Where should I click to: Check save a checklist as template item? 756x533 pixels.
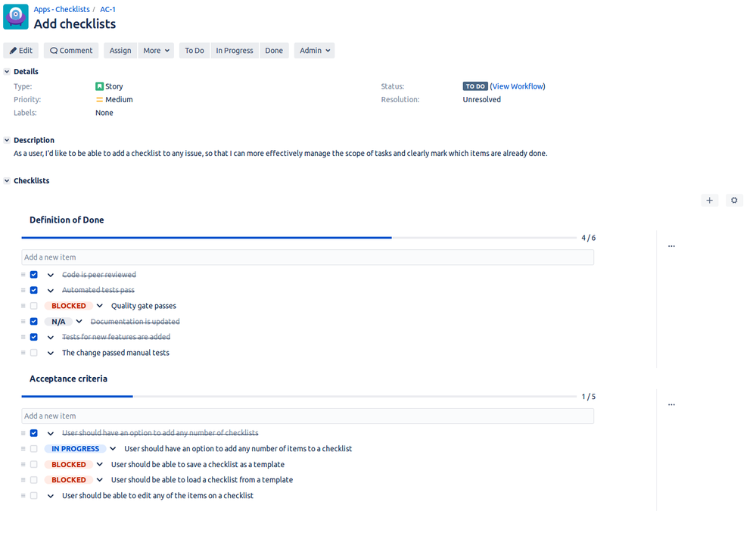[34, 465]
